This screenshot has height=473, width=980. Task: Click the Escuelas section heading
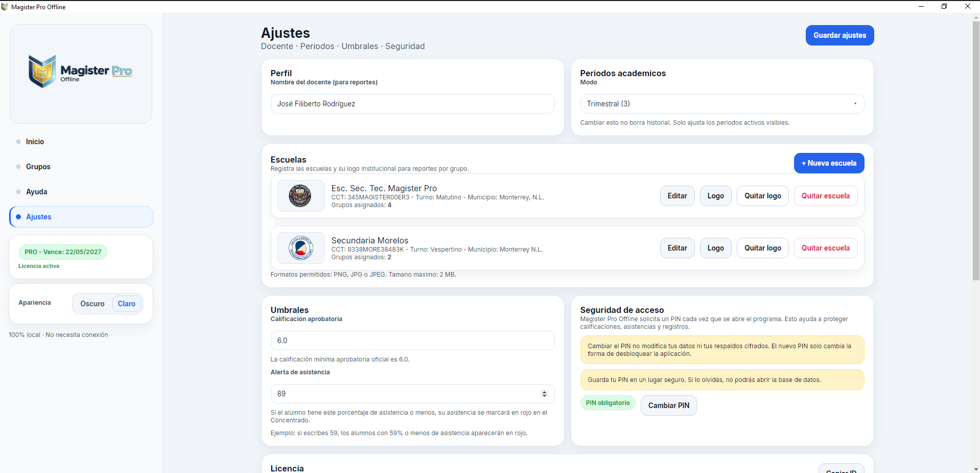tap(288, 160)
